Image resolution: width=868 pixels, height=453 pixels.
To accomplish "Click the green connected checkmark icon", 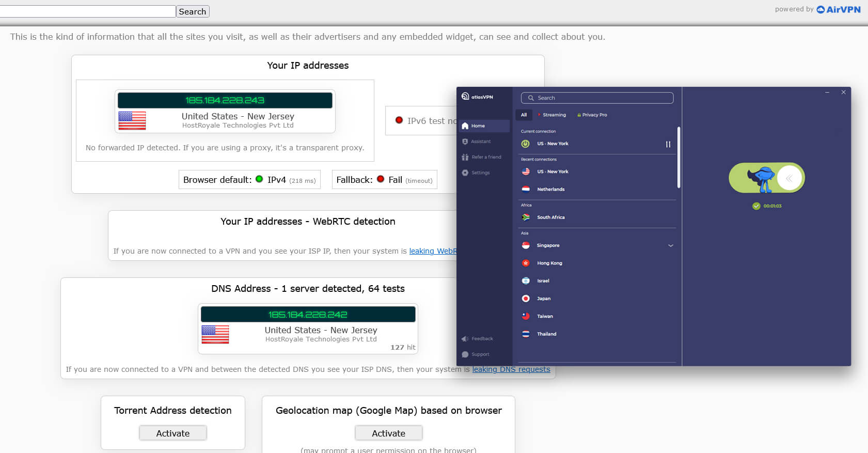I will click(x=756, y=206).
